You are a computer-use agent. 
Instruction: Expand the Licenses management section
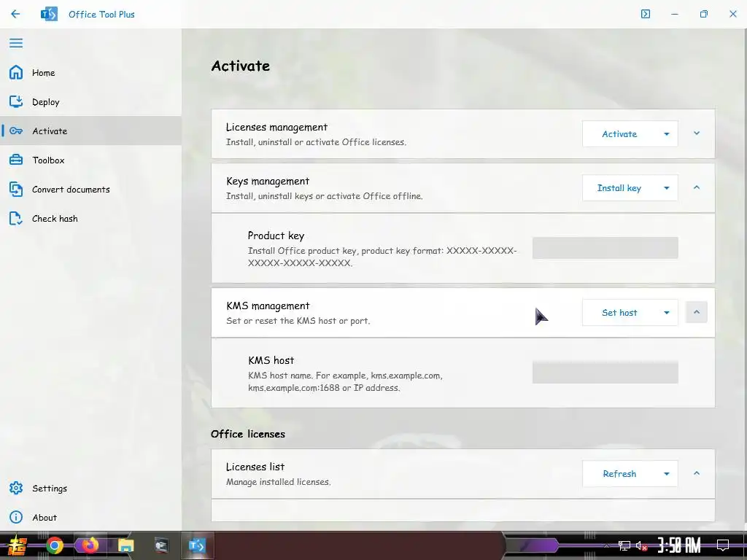click(x=697, y=133)
